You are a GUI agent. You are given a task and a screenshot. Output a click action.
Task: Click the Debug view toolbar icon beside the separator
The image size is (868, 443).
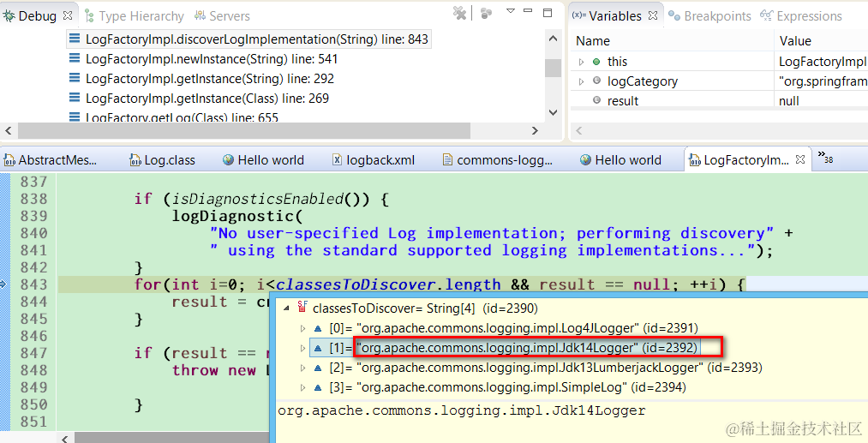click(x=486, y=14)
